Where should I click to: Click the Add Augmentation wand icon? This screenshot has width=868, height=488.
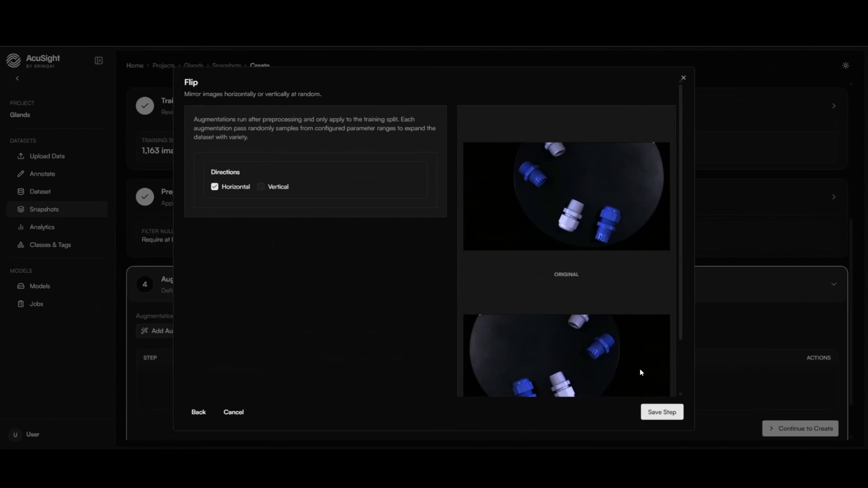coord(144,331)
